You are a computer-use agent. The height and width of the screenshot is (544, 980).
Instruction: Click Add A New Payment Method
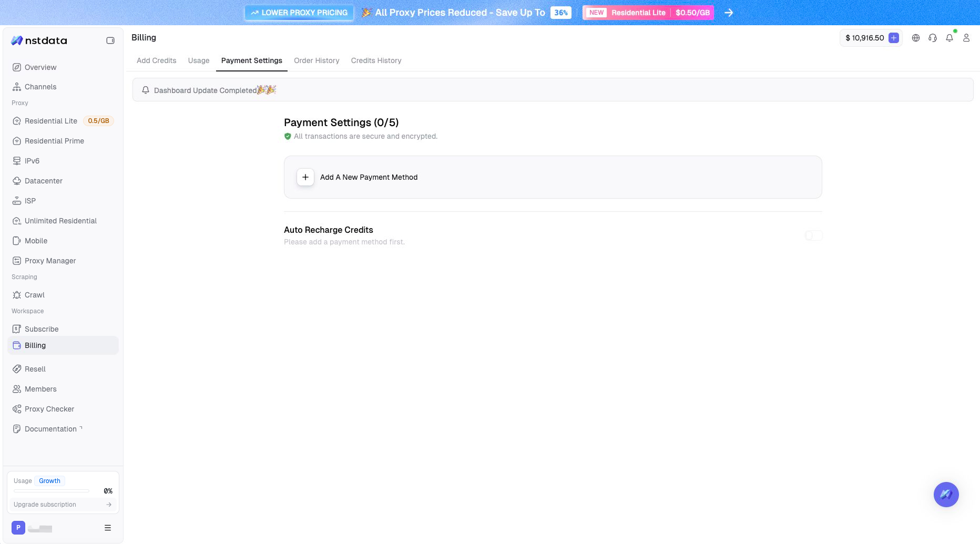pyautogui.click(x=553, y=177)
